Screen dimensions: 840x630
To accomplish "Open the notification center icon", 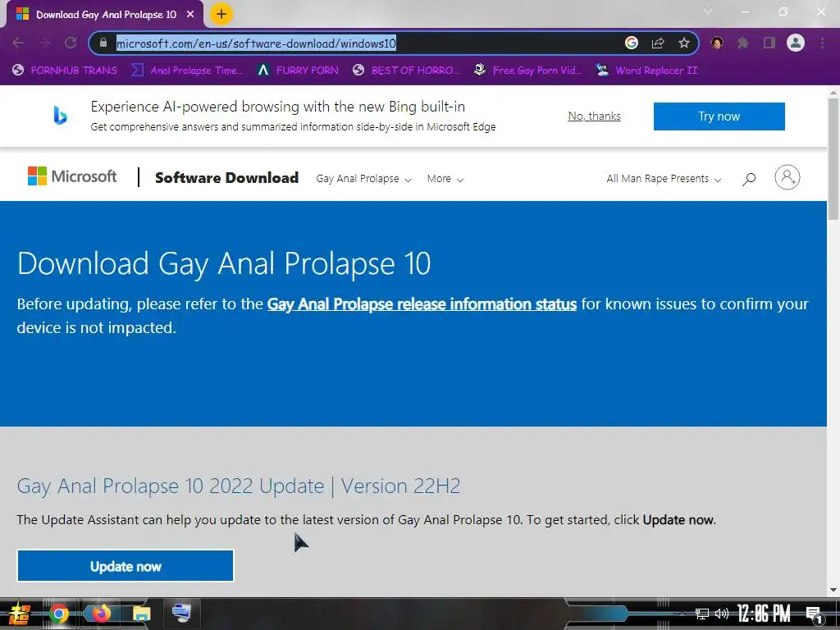I will [814, 614].
